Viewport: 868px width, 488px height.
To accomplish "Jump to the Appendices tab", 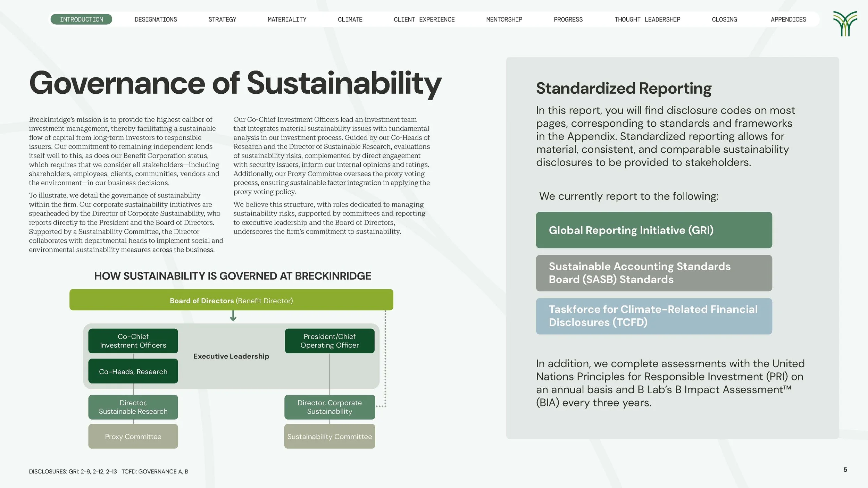I will pos(788,19).
